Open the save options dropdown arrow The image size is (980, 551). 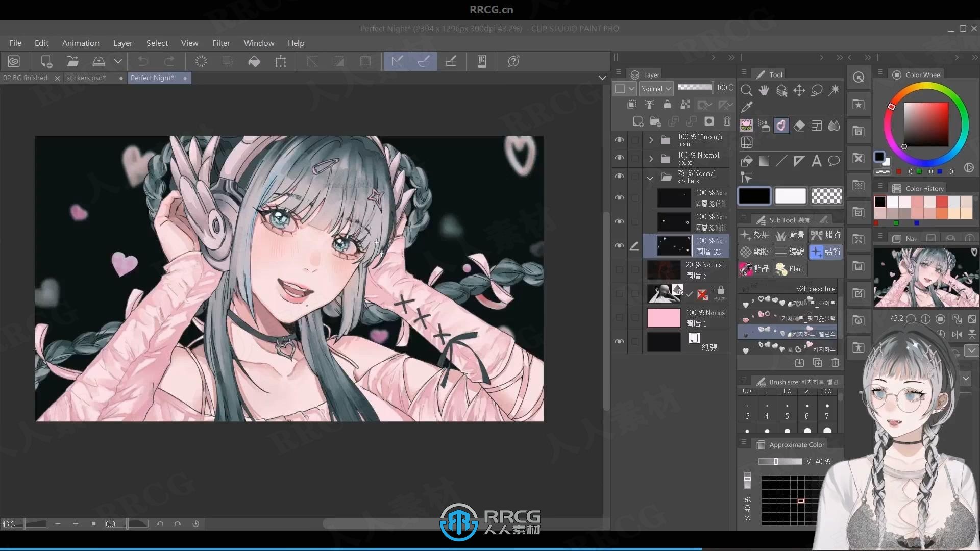(118, 61)
